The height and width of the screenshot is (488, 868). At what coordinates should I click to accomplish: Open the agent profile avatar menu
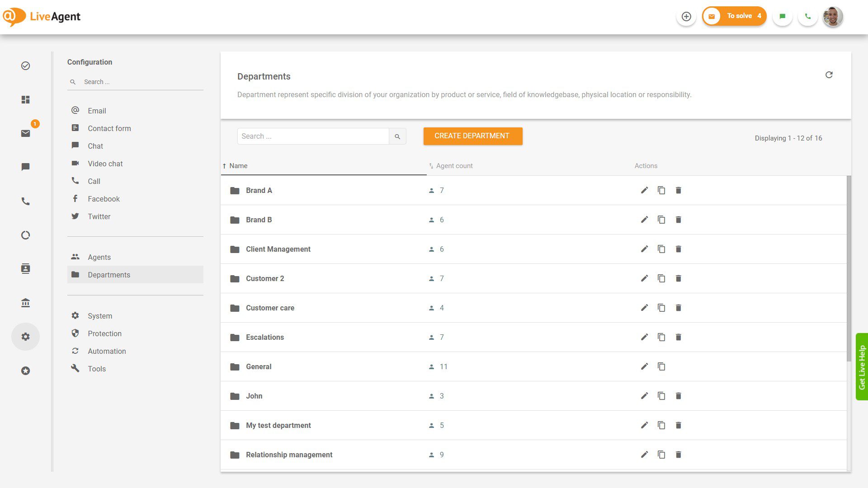point(832,16)
